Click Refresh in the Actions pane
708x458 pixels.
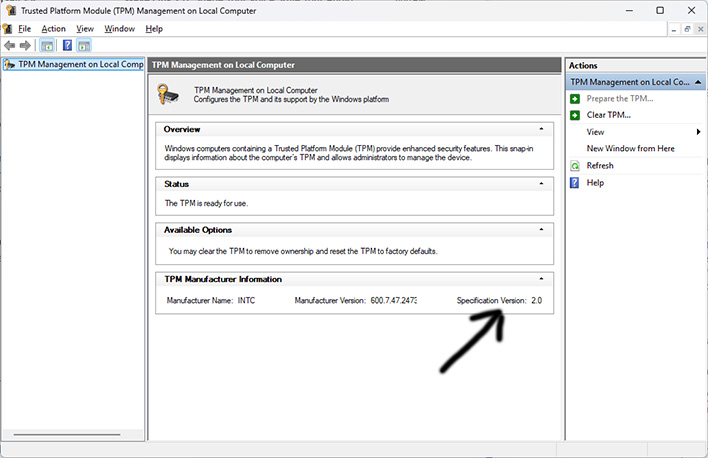pos(600,166)
